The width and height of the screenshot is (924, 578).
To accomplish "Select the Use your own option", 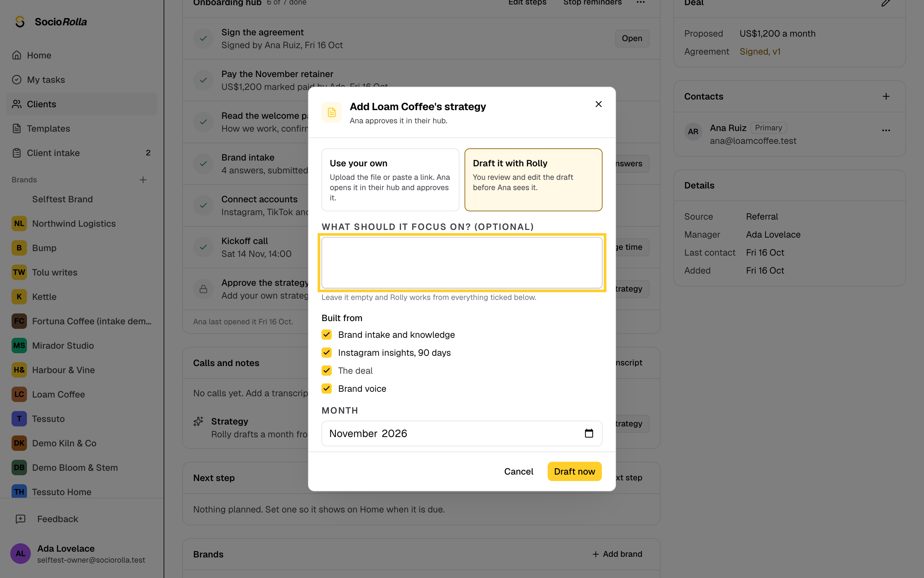I will (x=390, y=180).
